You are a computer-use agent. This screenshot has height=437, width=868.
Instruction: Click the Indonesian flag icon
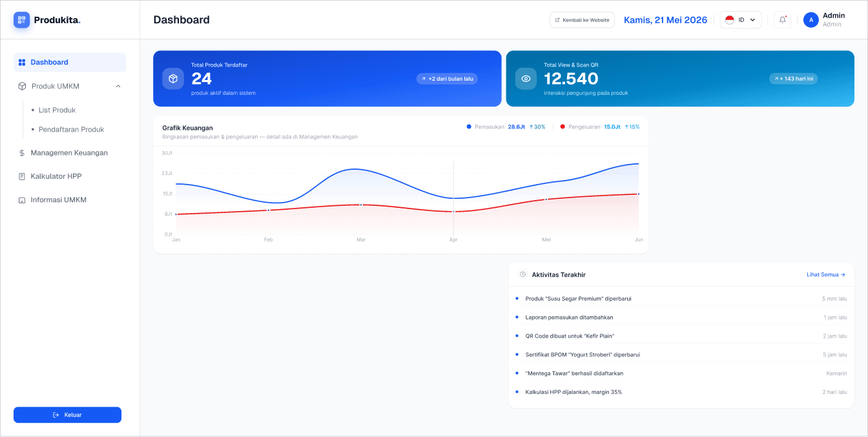[730, 20]
